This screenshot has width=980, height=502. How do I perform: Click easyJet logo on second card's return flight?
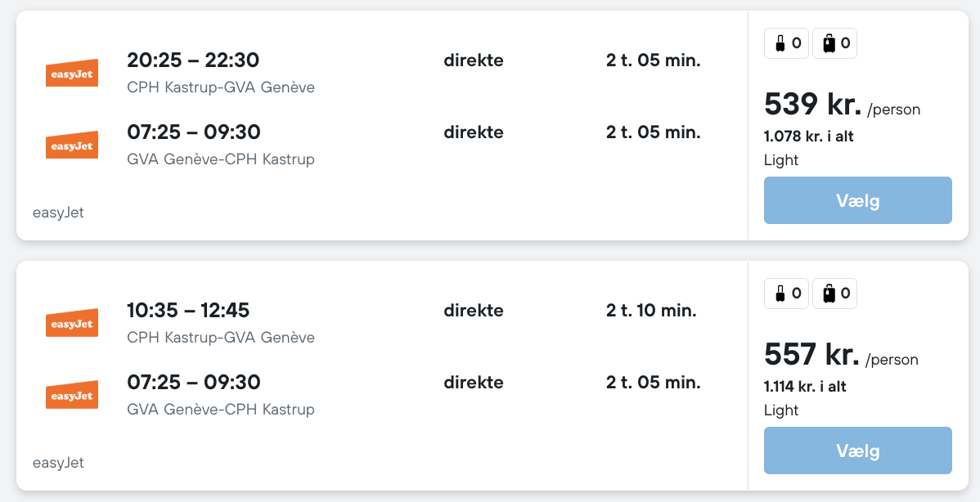[71, 395]
